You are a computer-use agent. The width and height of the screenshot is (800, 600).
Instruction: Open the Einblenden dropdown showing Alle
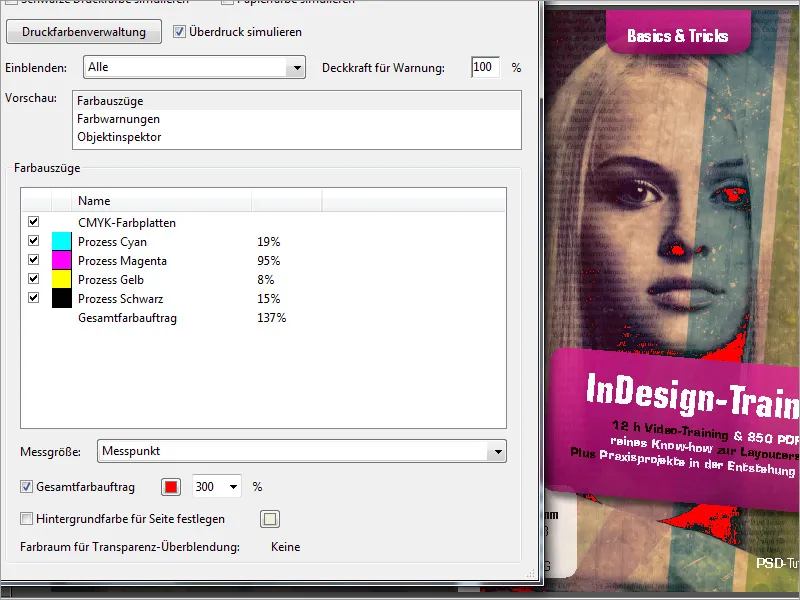tap(194, 67)
